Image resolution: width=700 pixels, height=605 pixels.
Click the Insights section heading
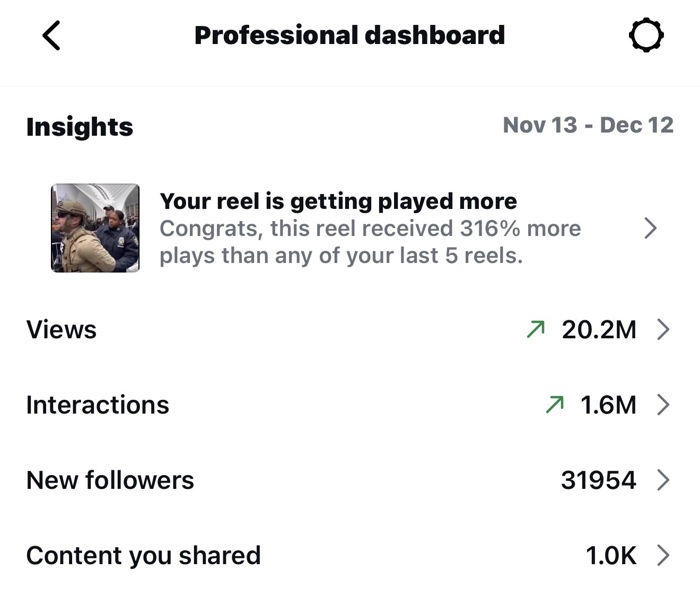click(80, 127)
